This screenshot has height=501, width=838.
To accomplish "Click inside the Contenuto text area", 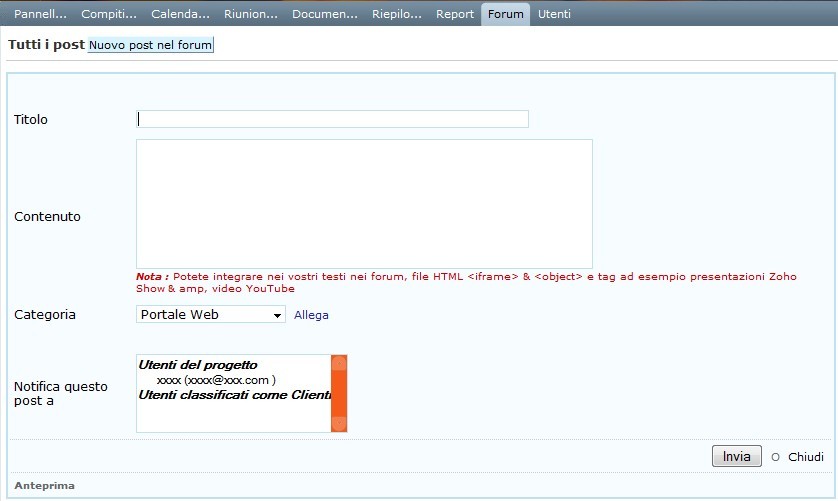I will tap(364, 204).
